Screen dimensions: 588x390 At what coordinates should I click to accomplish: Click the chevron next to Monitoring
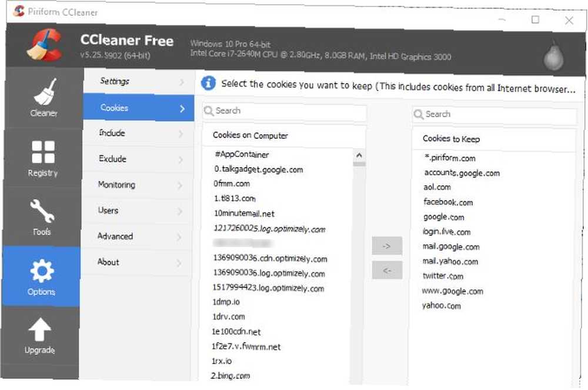(181, 186)
